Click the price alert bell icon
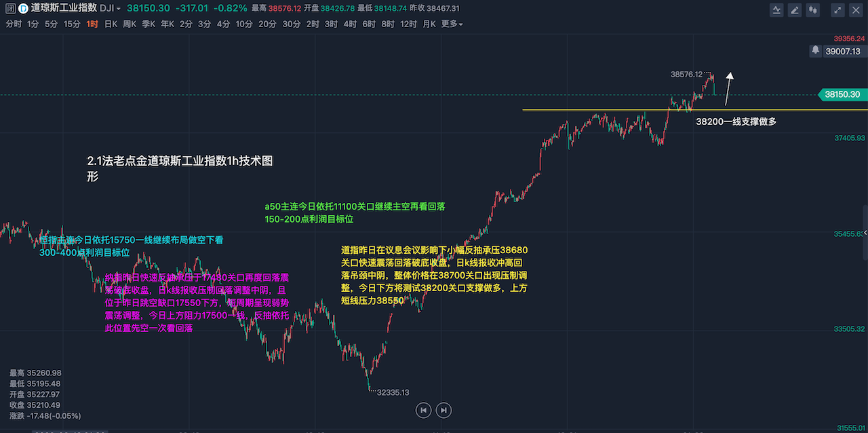The image size is (868, 433). pos(816,51)
